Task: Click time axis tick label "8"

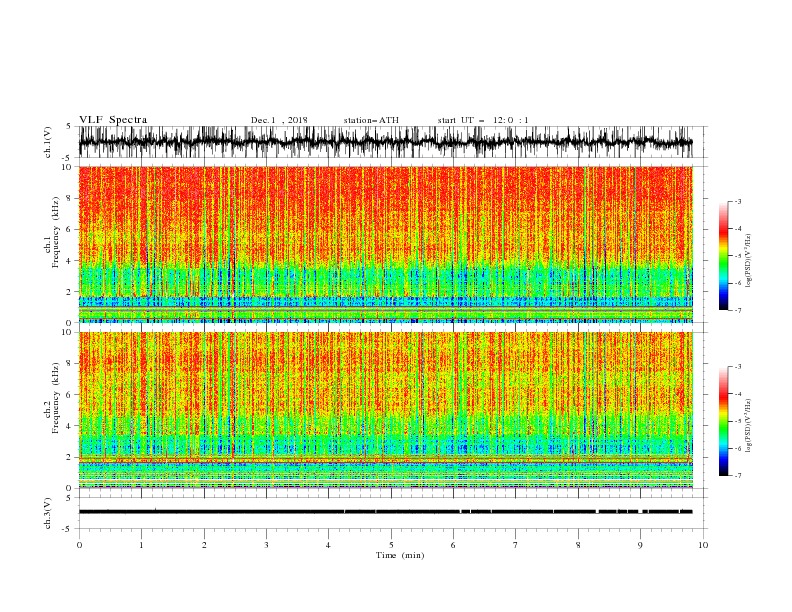Action: tap(578, 545)
